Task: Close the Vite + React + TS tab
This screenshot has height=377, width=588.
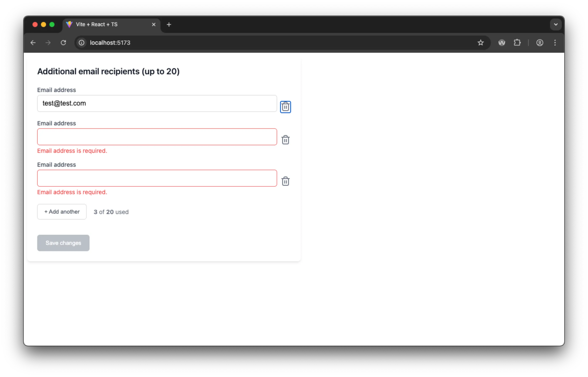Action: (x=154, y=24)
